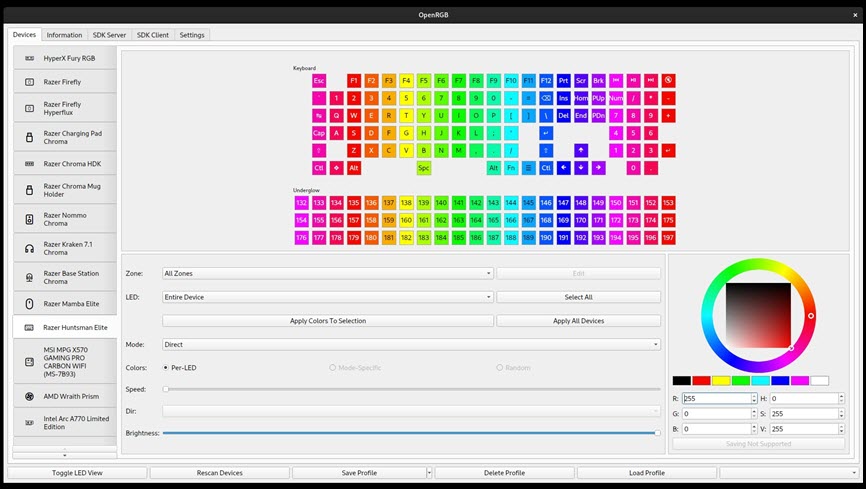Open the Razer Base Station Chroma device

tap(65, 277)
